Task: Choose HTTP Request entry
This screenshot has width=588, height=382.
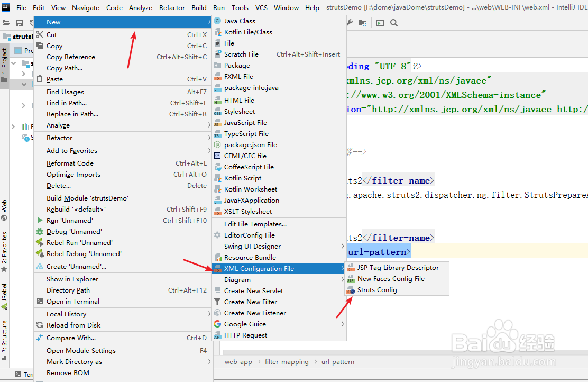Action: click(279, 335)
